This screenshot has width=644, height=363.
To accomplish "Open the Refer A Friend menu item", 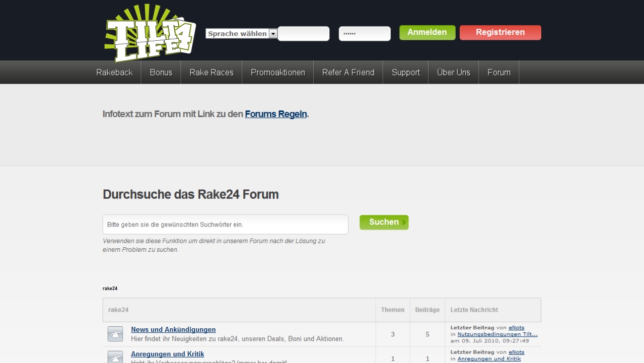I will tap(348, 72).
